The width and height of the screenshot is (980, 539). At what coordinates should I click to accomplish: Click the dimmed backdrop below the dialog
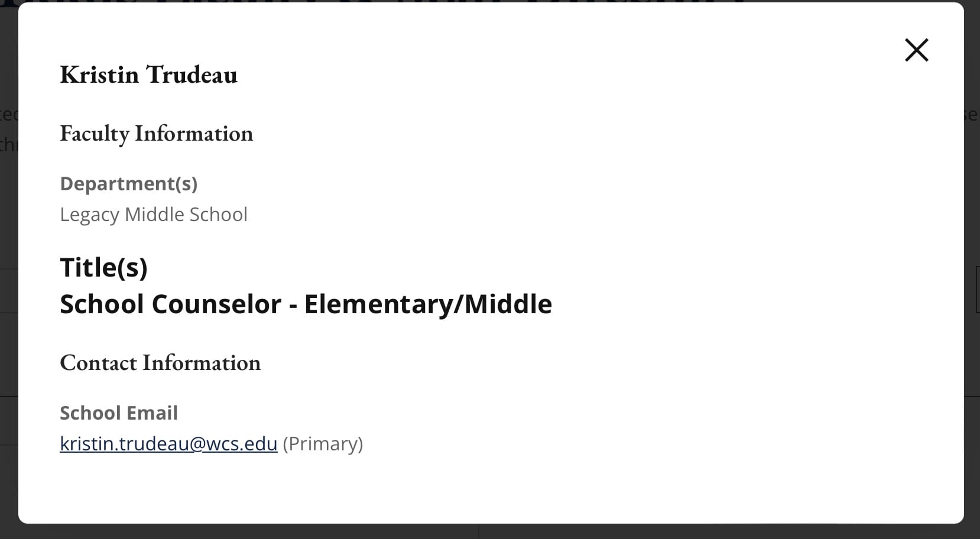490,531
